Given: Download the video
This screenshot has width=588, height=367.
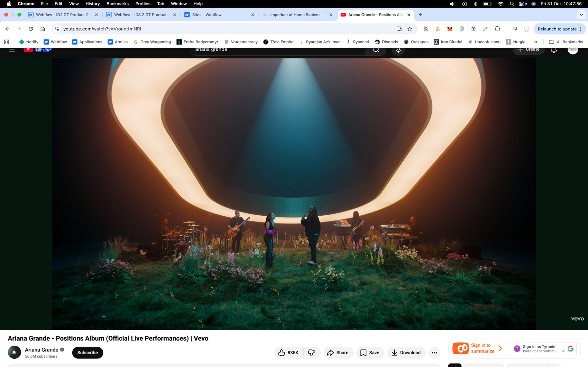Looking at the screenshot, I should pyautogui.click(x=406, y=352).
